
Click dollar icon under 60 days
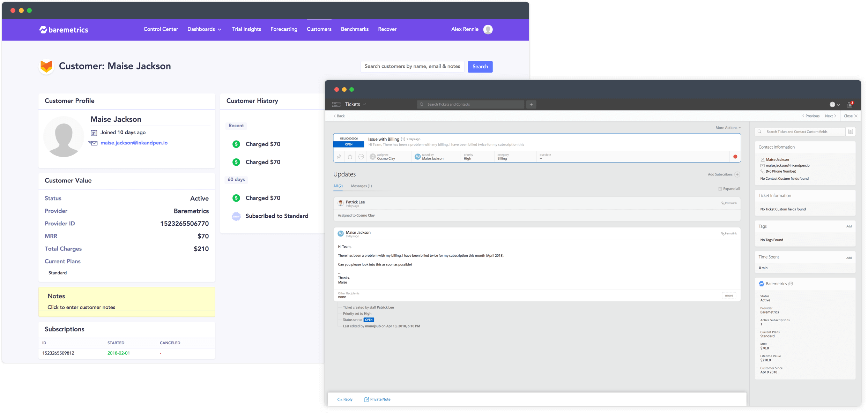(x=236, y=198)
